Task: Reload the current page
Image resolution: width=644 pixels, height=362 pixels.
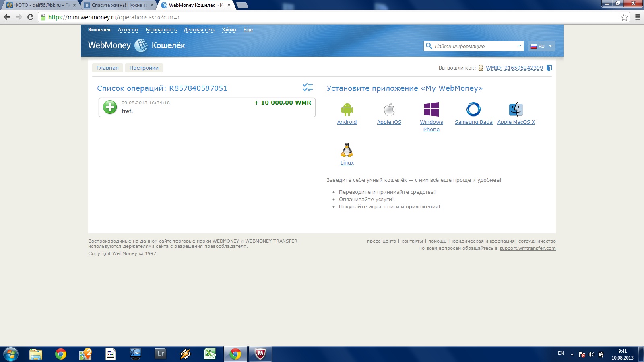Action: coord(30,17)
